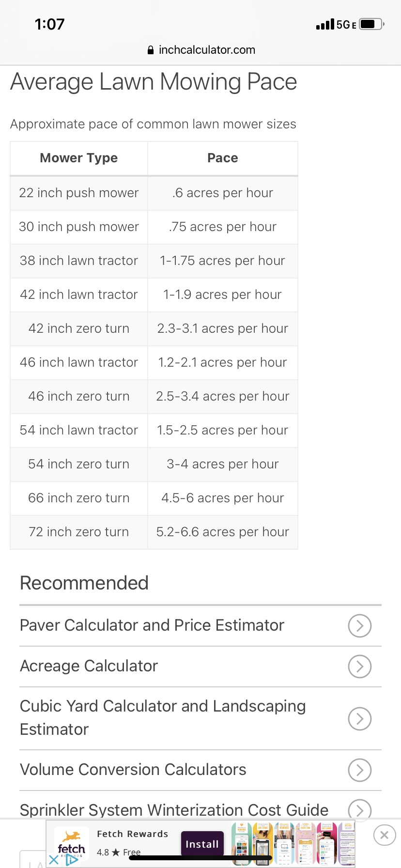Open Cubic Yard Calculator and Landscaping Estimator
The image size is (401, 868).
[163, 718]
